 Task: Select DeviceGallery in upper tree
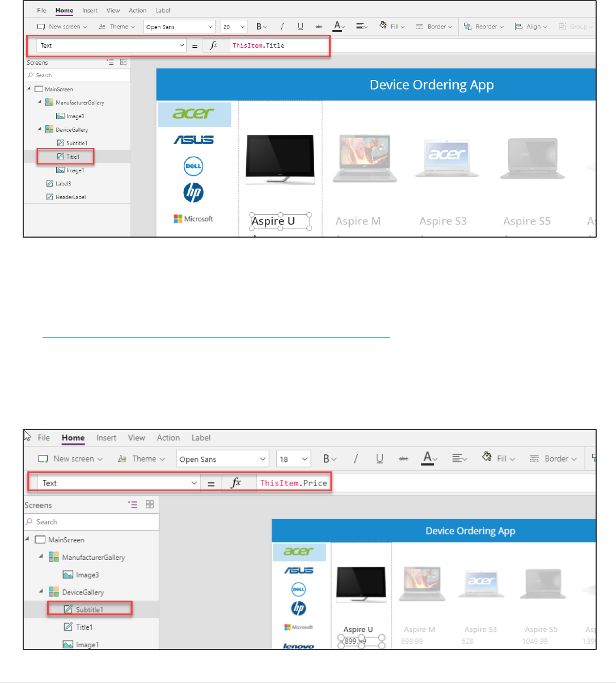(x=67, y=130)
